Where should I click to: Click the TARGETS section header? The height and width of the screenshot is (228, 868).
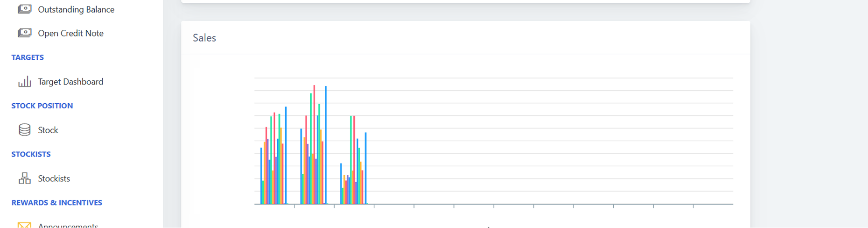(28, 57)
